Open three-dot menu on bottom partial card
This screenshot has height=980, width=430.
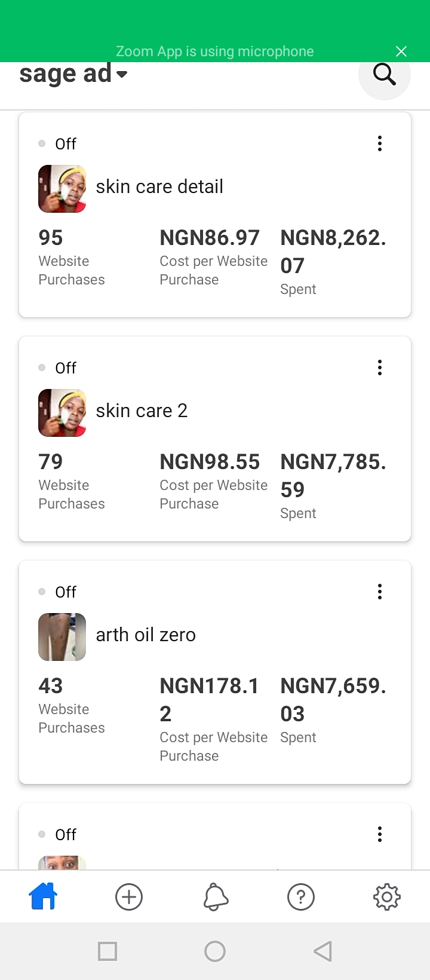(x=380, y=834)
